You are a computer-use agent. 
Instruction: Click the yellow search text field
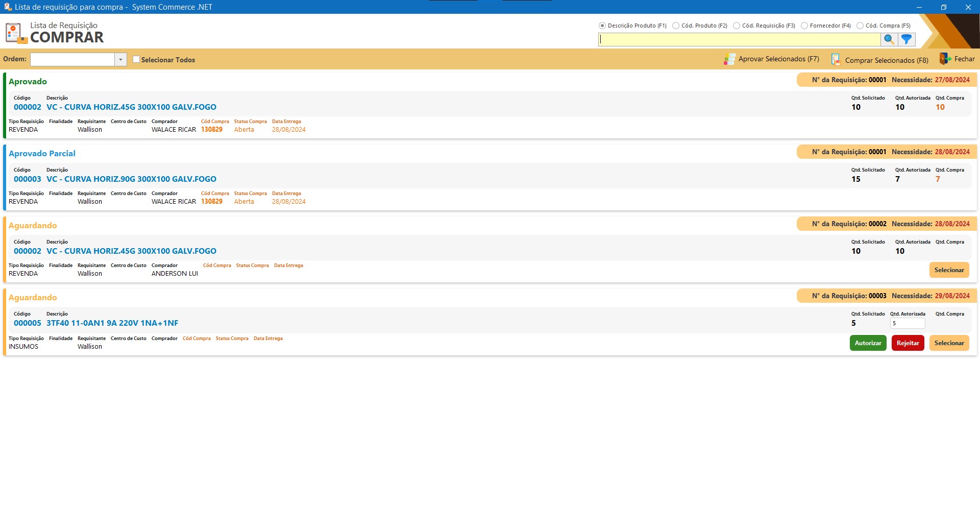[739, 39]
